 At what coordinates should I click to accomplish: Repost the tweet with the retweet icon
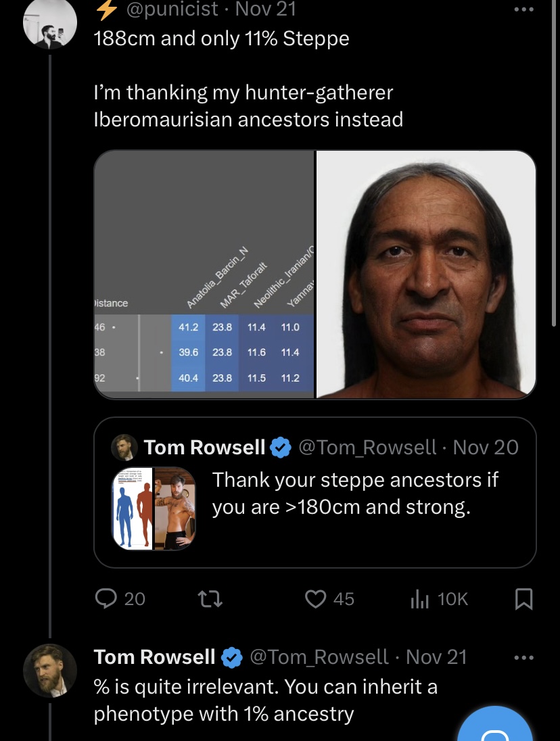(x=210, y=599)
